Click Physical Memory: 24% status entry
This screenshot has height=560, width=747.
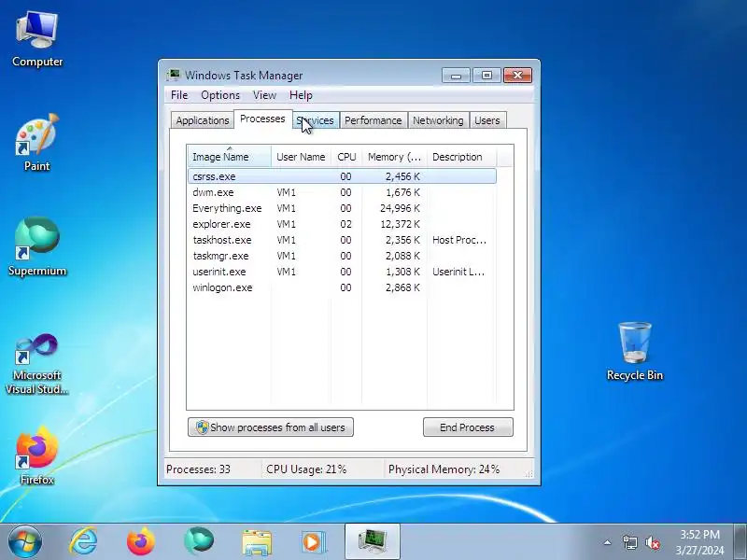[x=444, y=469]
